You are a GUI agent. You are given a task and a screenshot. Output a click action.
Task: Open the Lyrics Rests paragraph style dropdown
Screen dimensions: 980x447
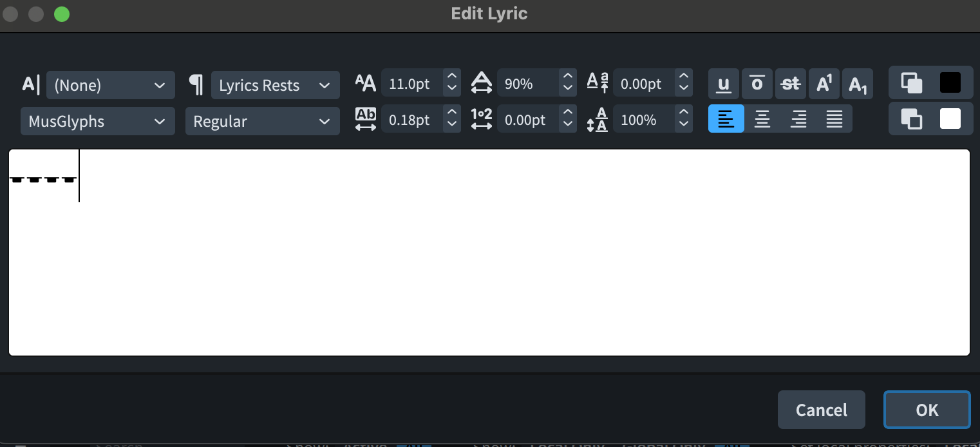click(275, 85)
